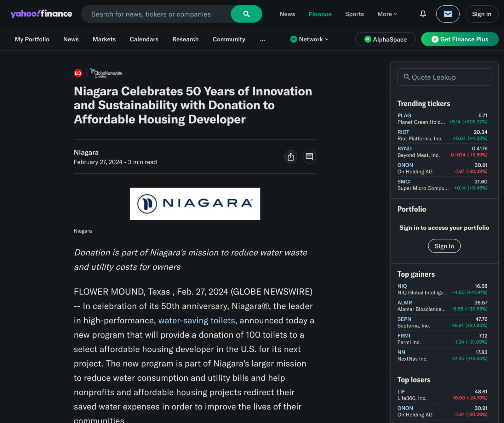Open the article comments icon

309,157
